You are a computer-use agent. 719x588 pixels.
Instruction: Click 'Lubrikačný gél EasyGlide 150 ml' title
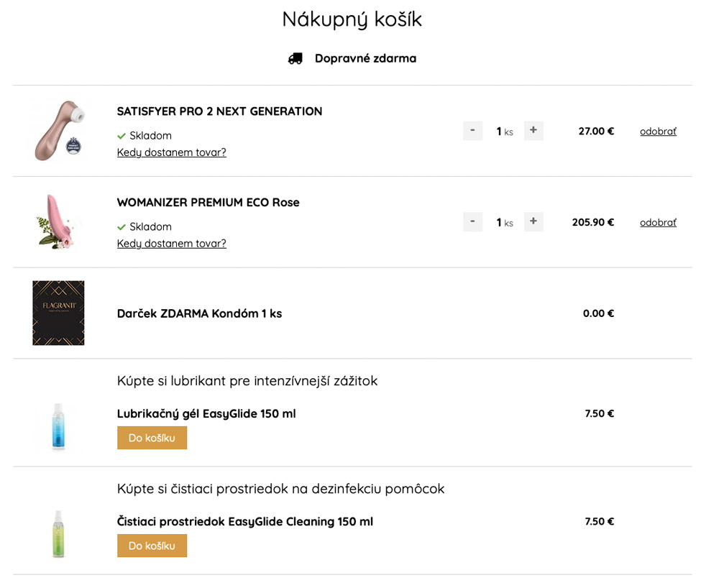click(x=206, y=414)
